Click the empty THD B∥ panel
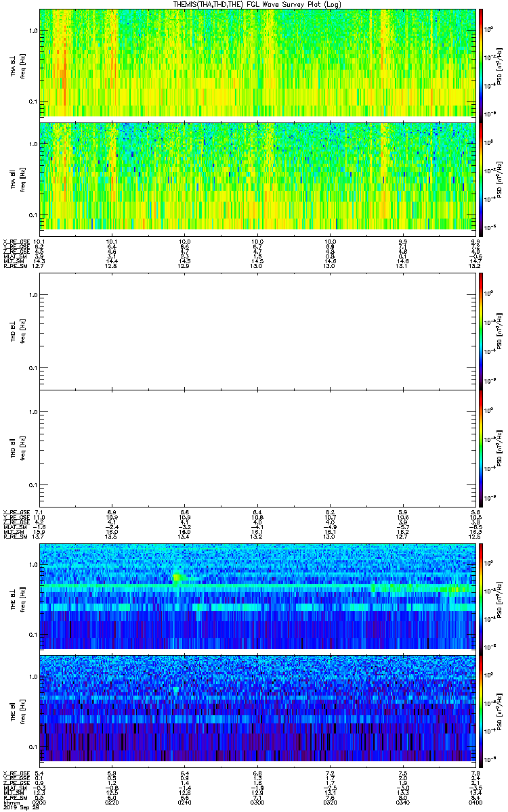 (257, 449)
